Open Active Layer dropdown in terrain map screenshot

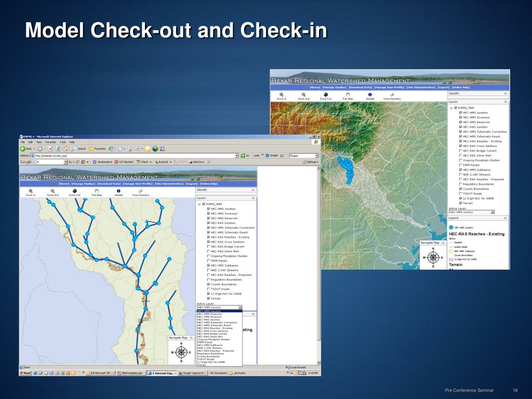click(x=493, y=212)
